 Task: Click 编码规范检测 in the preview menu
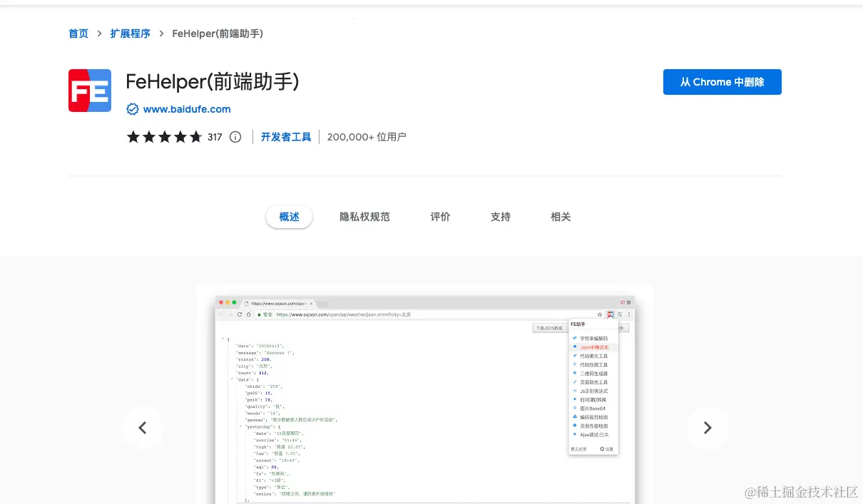pyautogui.click(x=593, y=417)
